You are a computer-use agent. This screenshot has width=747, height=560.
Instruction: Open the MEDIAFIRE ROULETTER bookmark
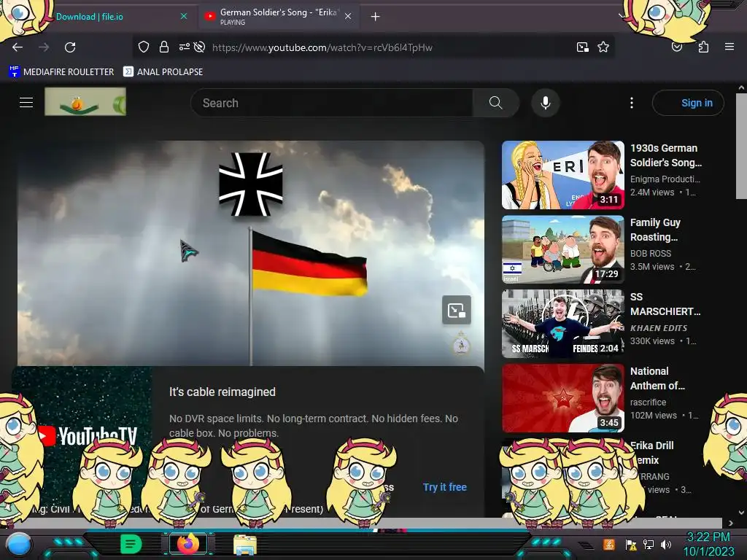(61, 72)
